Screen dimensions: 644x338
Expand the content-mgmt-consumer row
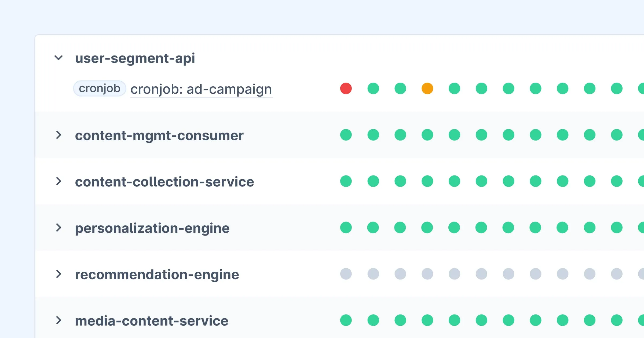58,135
